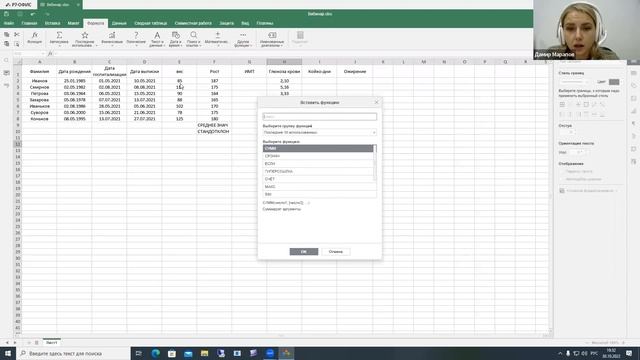Screen dimensions: 640x360
Task: Open the Text and data functions group
Action: (157, 39)
